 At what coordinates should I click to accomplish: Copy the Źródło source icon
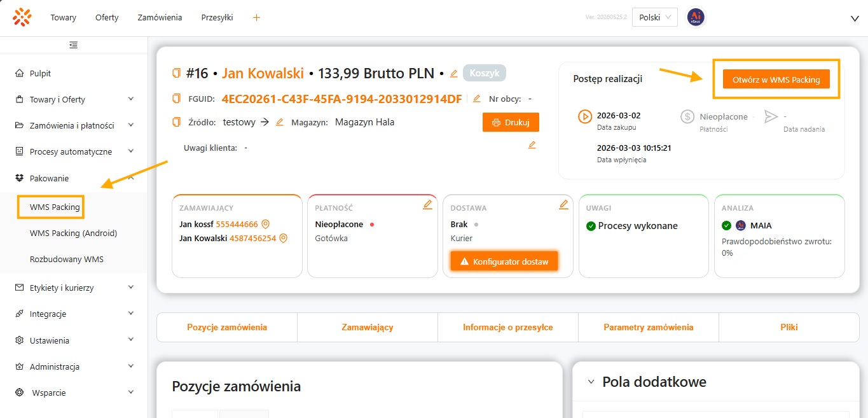point(176,122)
